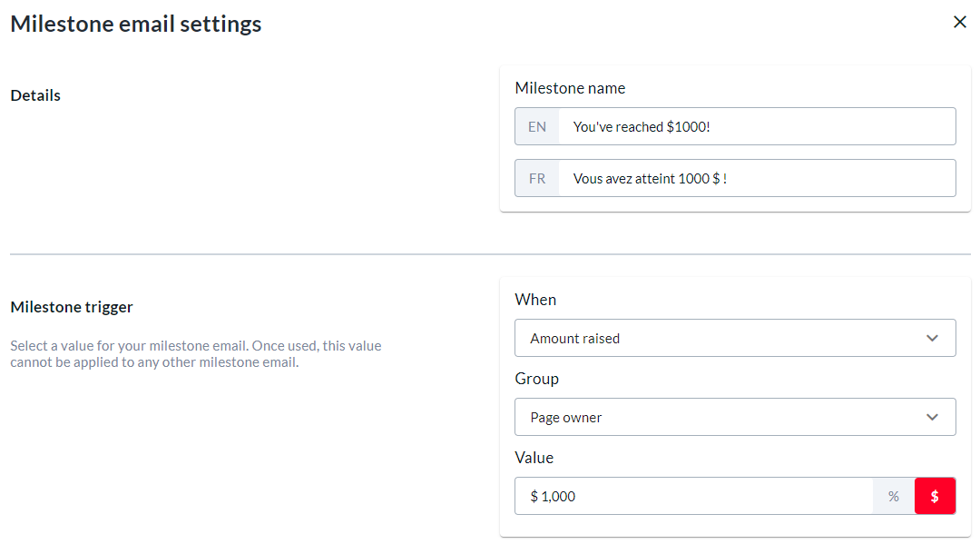This screenshot has width=980, height=544.
Task: Click the '$ 1,000' Value input field
Action: 693,496
